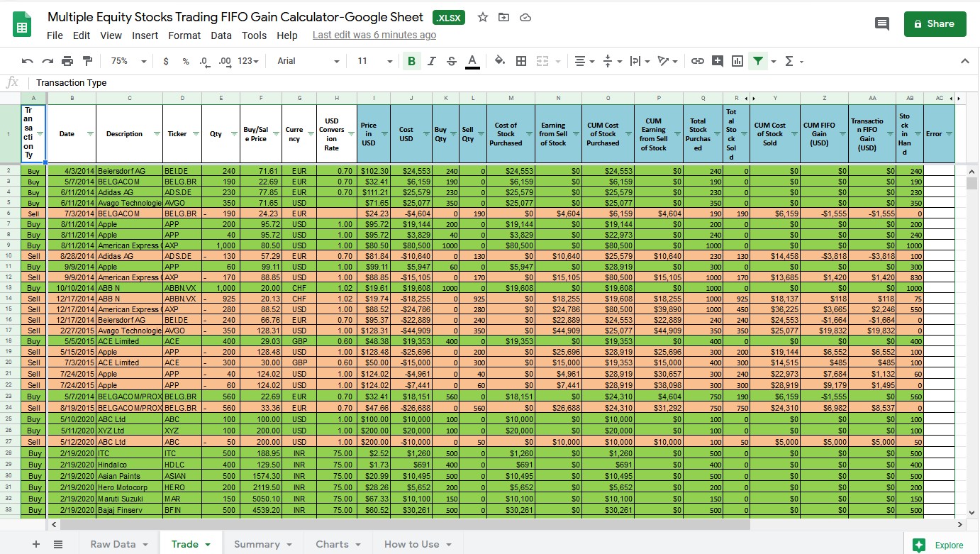
Task: Insert a comment from the toolbar
Action: click(x=718, y=61)
